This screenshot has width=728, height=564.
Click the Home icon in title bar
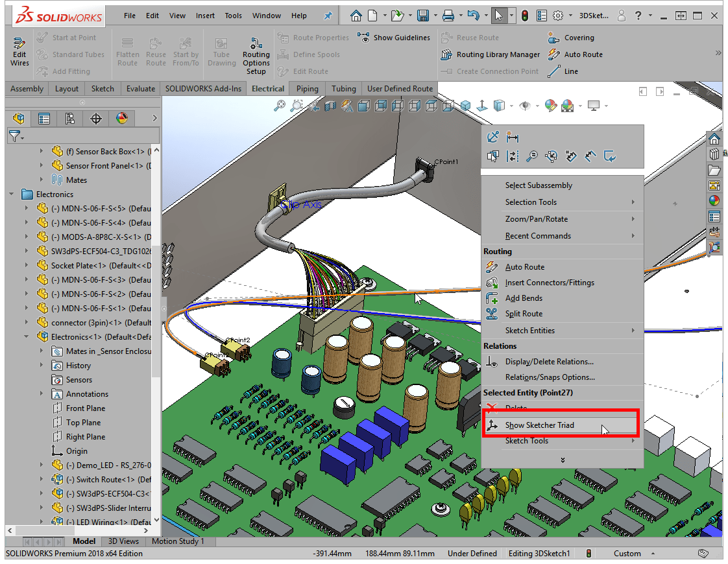[x=356, y=16]
